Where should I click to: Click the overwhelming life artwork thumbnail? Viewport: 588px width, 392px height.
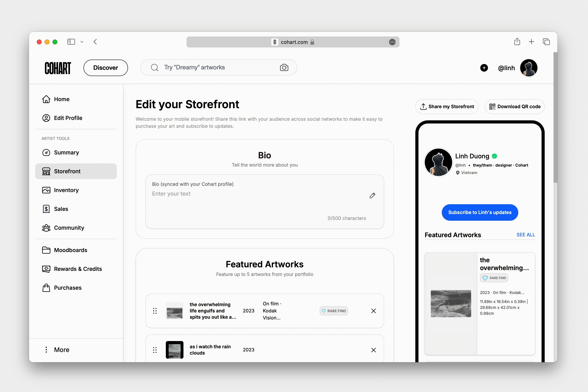coord(175,311)
